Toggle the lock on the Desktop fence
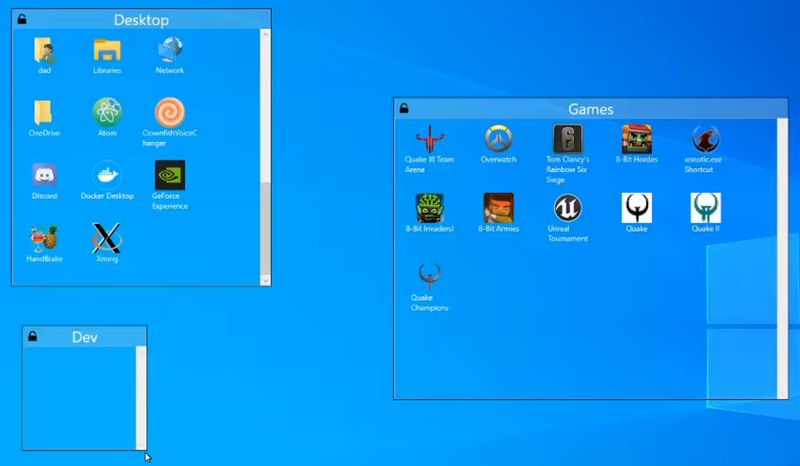Viewport: 800px width, 466px height. click(x=22, y=19)
